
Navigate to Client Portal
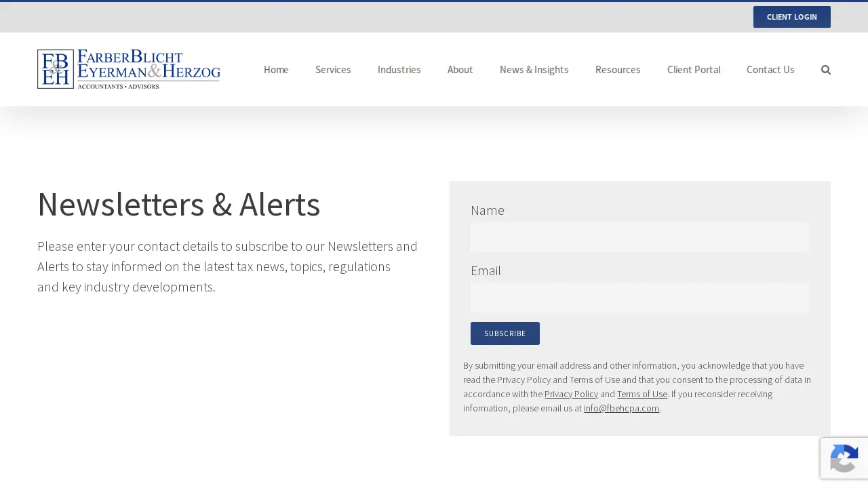(694, 70)
